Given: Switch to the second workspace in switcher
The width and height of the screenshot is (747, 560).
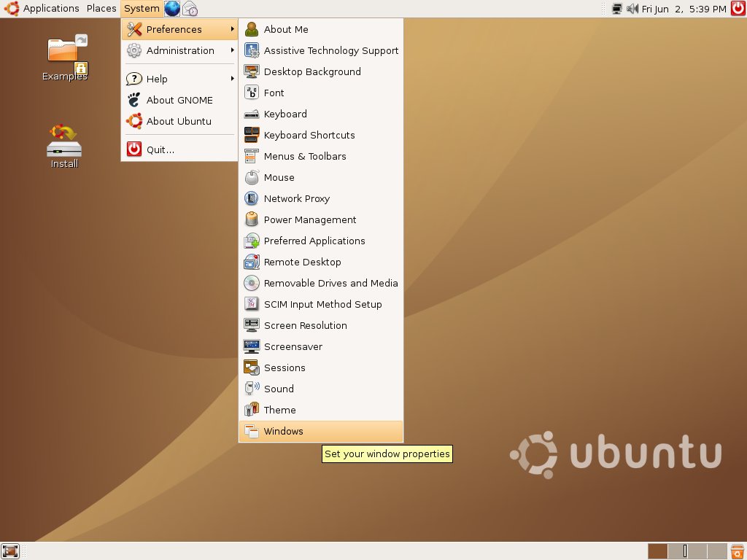Looking at the screenshot, I should tap(678, 551).
